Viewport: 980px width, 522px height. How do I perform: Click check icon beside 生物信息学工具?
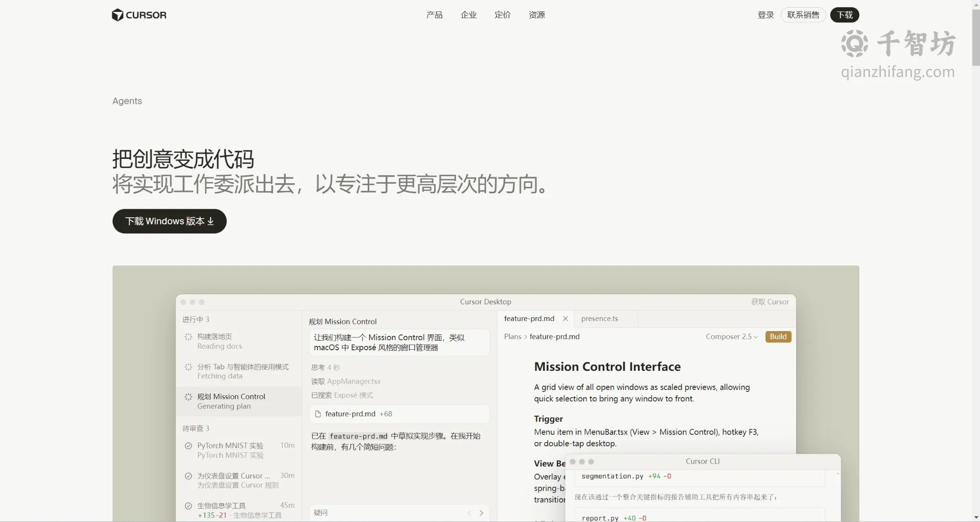click(x=189, y=506)
